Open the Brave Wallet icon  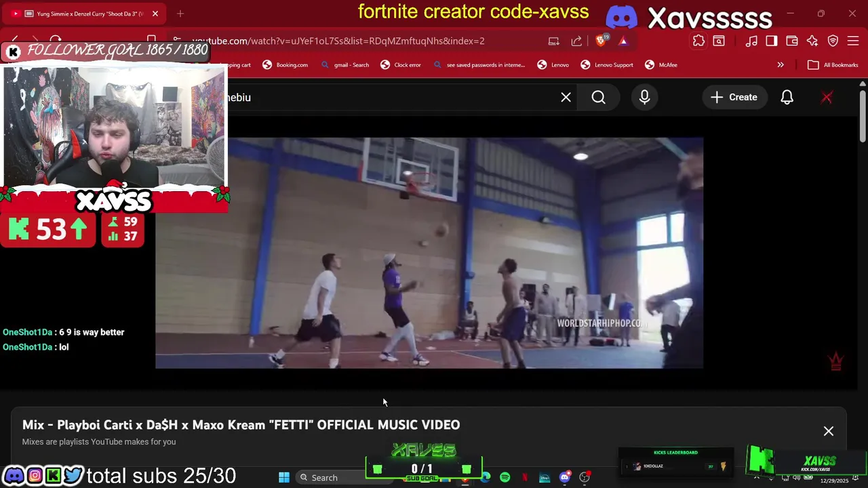pos(791,41)
